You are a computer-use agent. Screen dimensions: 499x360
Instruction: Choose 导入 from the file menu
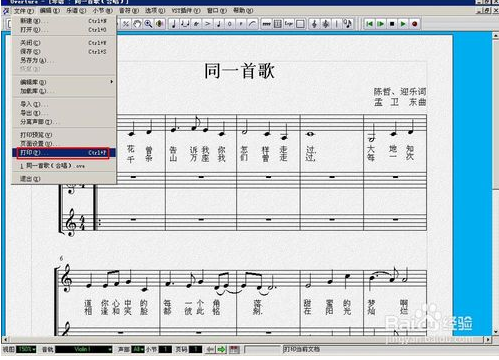tap(64, 104)
